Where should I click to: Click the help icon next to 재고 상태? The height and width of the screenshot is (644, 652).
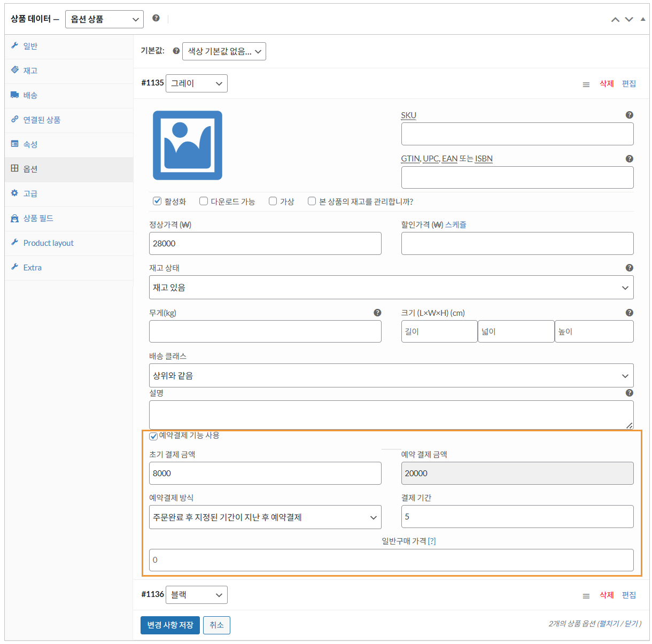629,268
